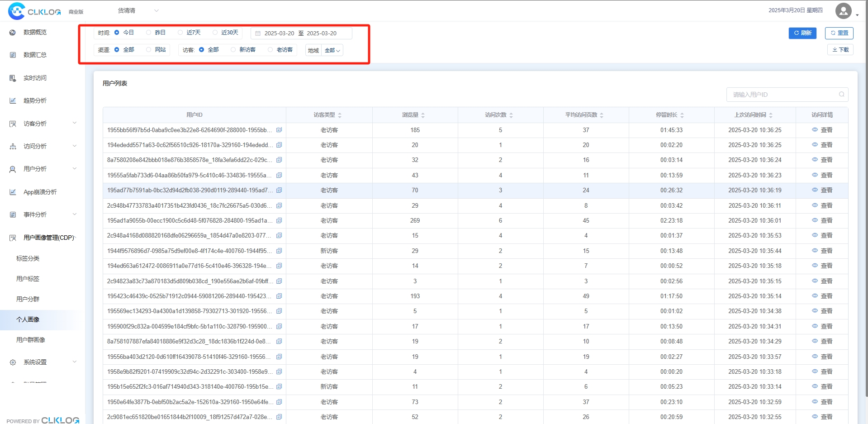Click the 请输入用户ID search field
Viewport: 868px width, 424px height.
click(783, 95)
